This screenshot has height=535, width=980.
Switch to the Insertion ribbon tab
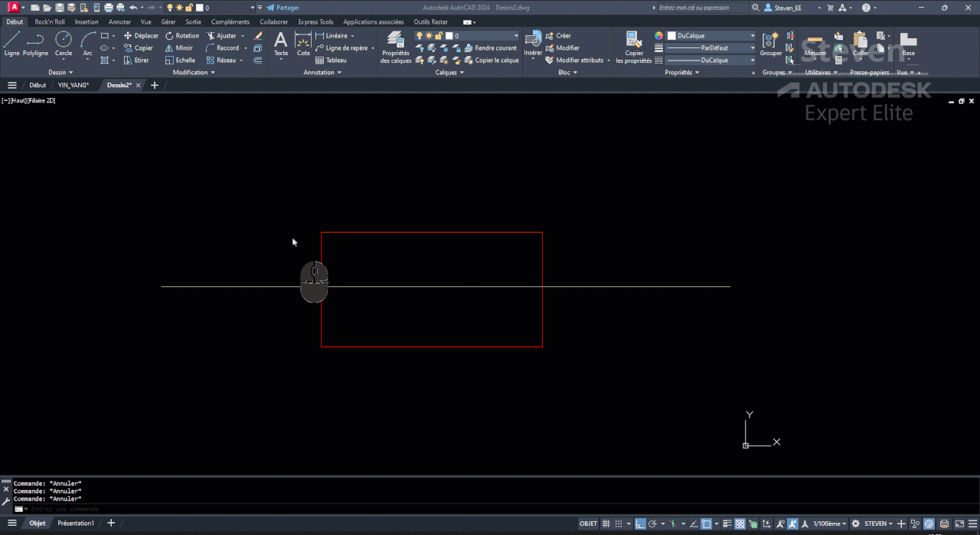[x=87, y=22]
